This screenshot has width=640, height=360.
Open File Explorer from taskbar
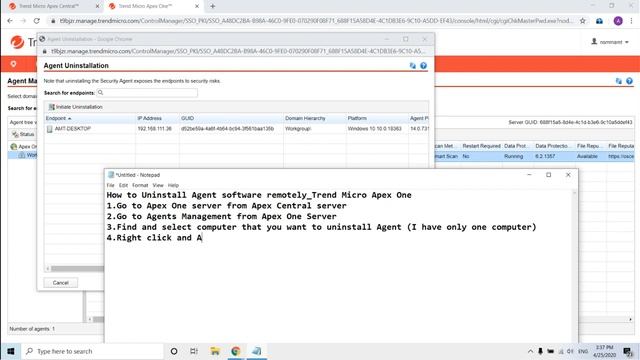coord(215,351)
